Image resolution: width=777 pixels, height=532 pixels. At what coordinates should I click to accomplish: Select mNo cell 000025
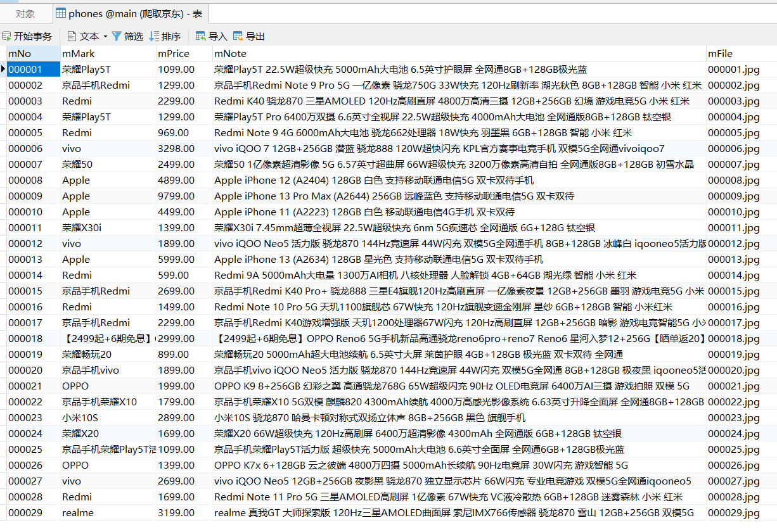(x=34, y=449)
